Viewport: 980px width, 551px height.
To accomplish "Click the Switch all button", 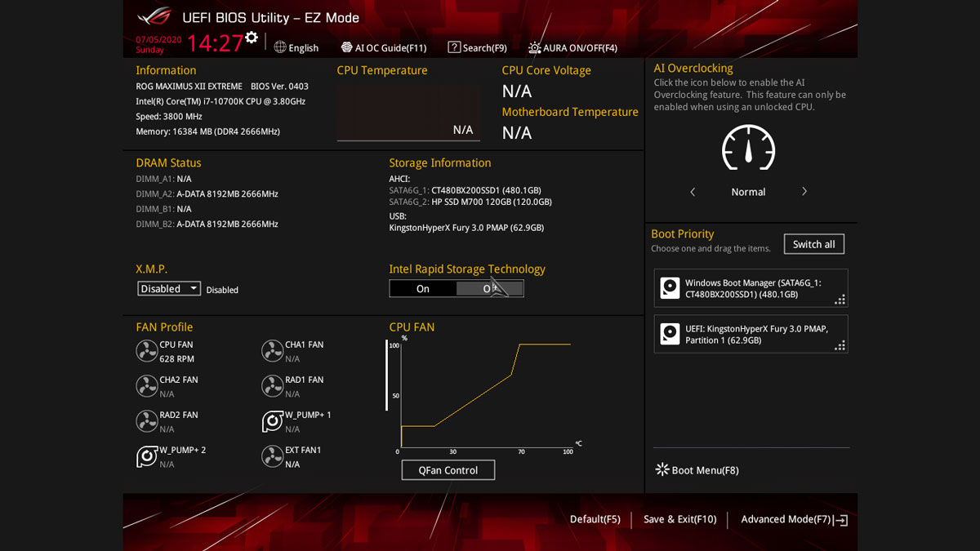I will pos(814,244).
